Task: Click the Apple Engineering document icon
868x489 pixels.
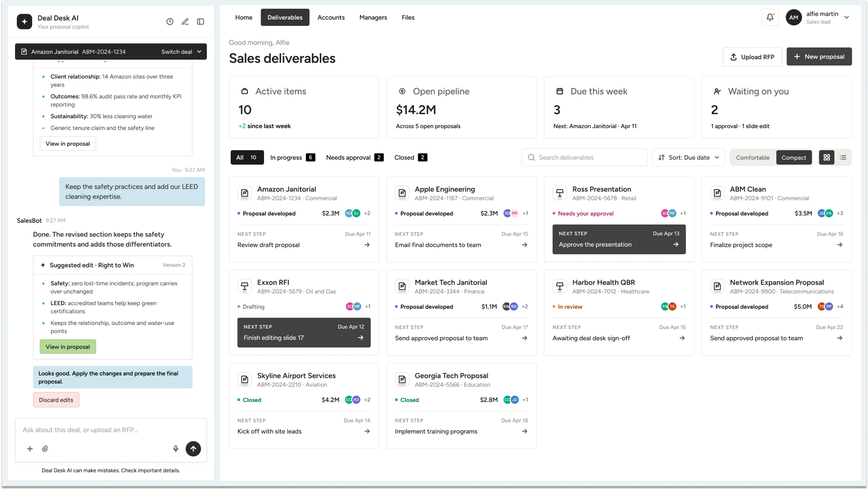Action: pyautogui.click(x=402, y=193)
